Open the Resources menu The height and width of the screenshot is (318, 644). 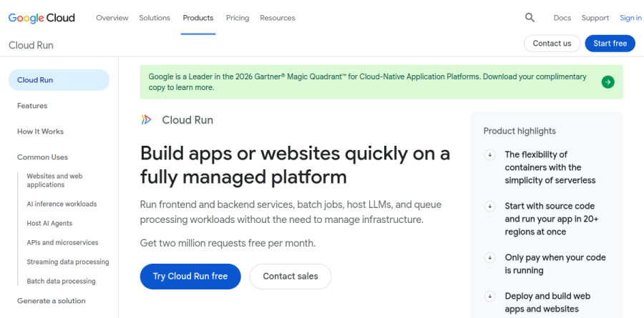click(277, 18)
